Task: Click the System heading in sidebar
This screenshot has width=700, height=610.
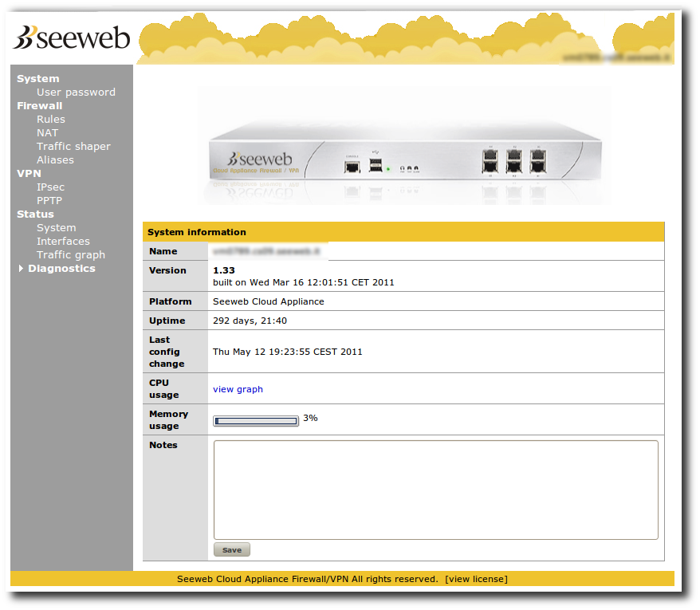Action: [x=38, y=79]
